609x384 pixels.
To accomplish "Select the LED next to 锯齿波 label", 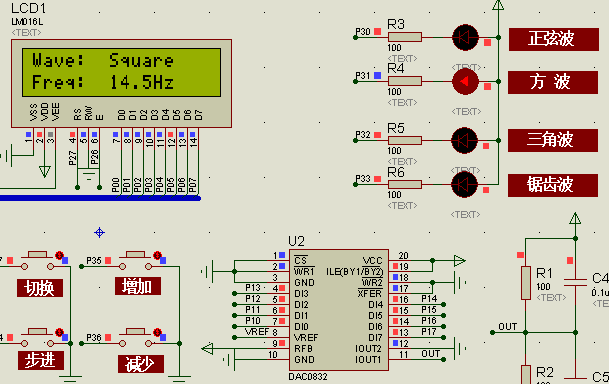I will (x=465, y=184).
